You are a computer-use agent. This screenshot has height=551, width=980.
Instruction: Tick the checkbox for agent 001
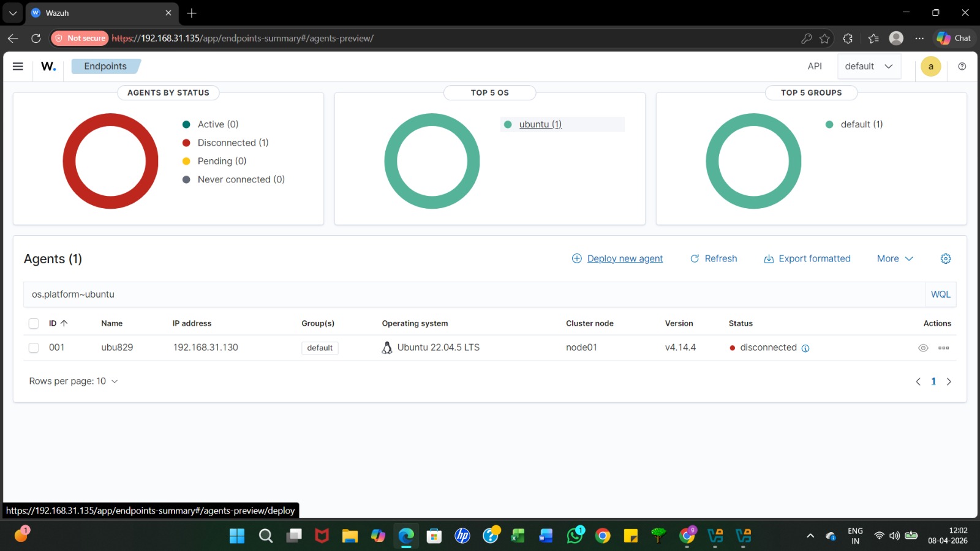(x=34, y=348)
